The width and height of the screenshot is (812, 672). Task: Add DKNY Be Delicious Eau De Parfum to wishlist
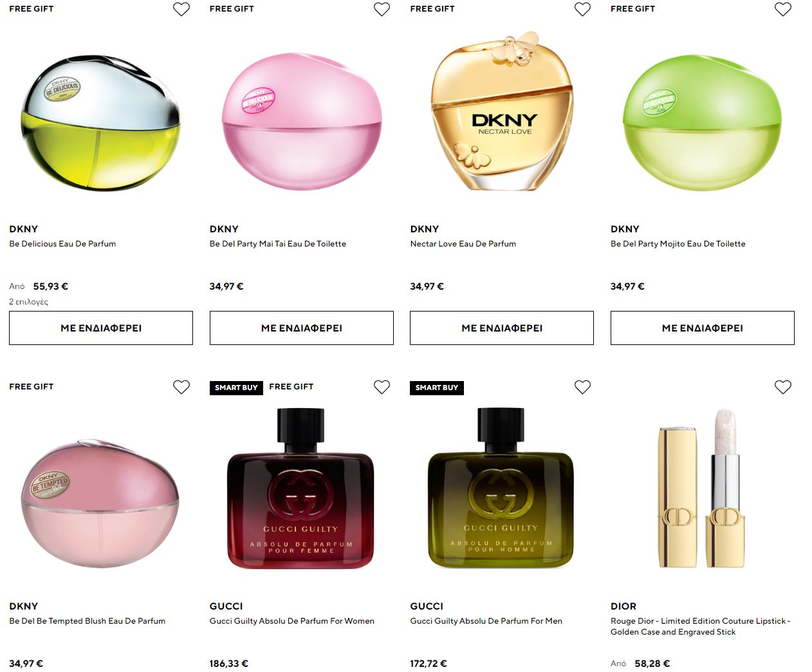(181, 9)
